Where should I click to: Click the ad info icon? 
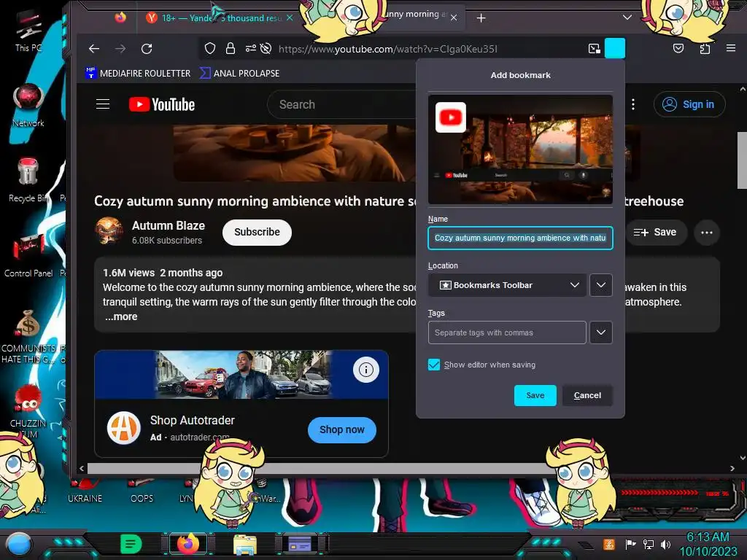pyautogui.click(x=366, y=370)
